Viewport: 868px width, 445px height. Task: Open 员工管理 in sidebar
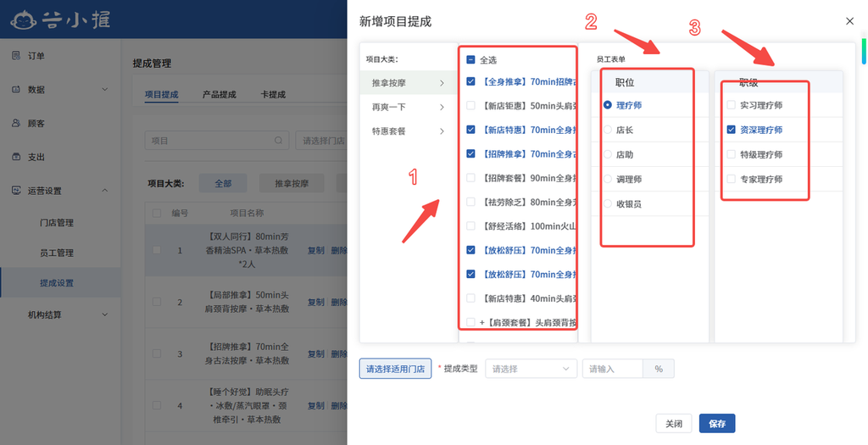[x=57, y=253]
